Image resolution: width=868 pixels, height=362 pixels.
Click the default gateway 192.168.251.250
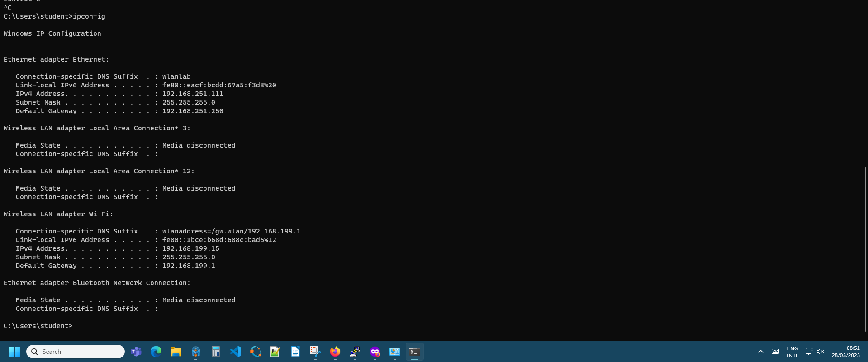(x=193, y=111)
